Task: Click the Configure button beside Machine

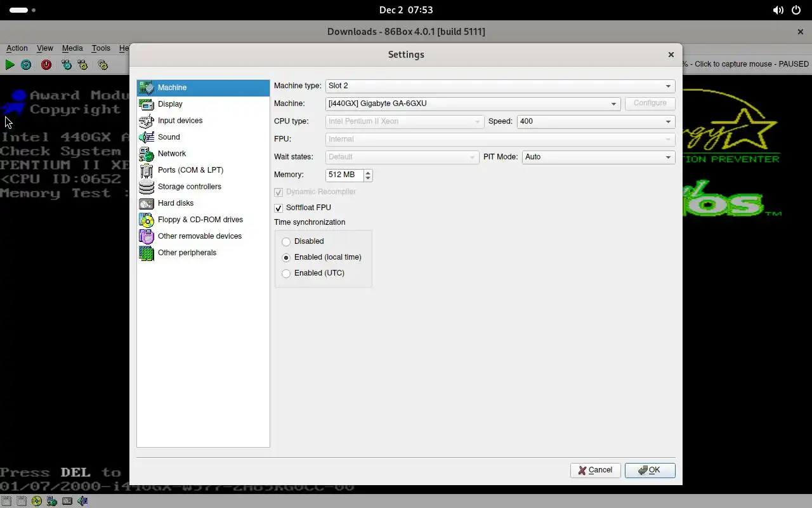Action: (x=650, y=104)
